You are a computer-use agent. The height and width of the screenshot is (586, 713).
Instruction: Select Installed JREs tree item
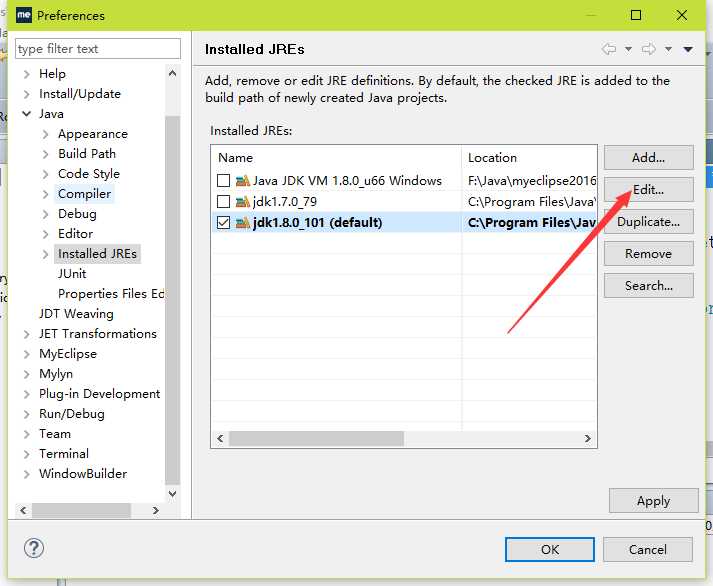[97, 254]
